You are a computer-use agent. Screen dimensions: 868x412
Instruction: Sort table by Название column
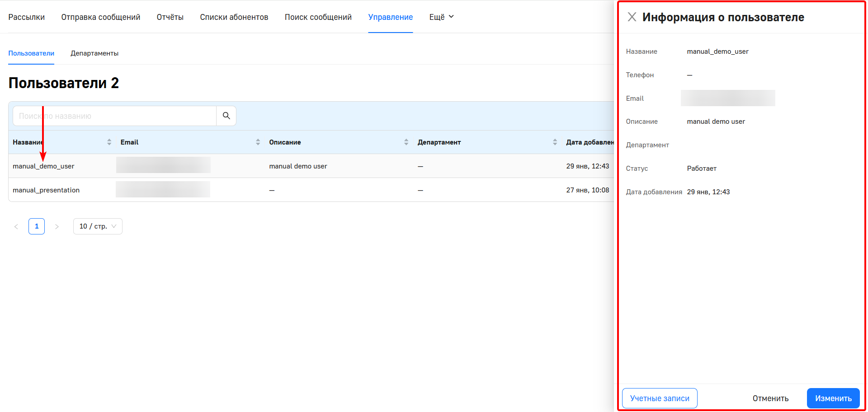109,142
